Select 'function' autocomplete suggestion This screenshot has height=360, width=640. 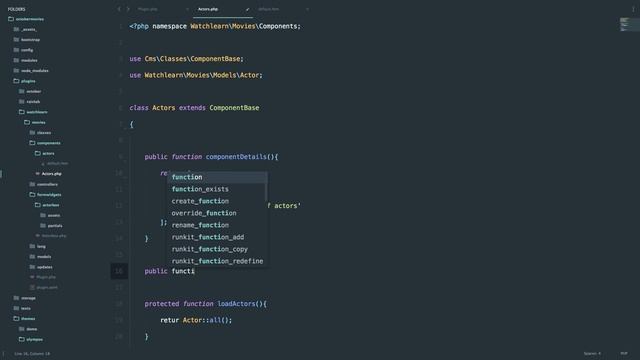217,177
